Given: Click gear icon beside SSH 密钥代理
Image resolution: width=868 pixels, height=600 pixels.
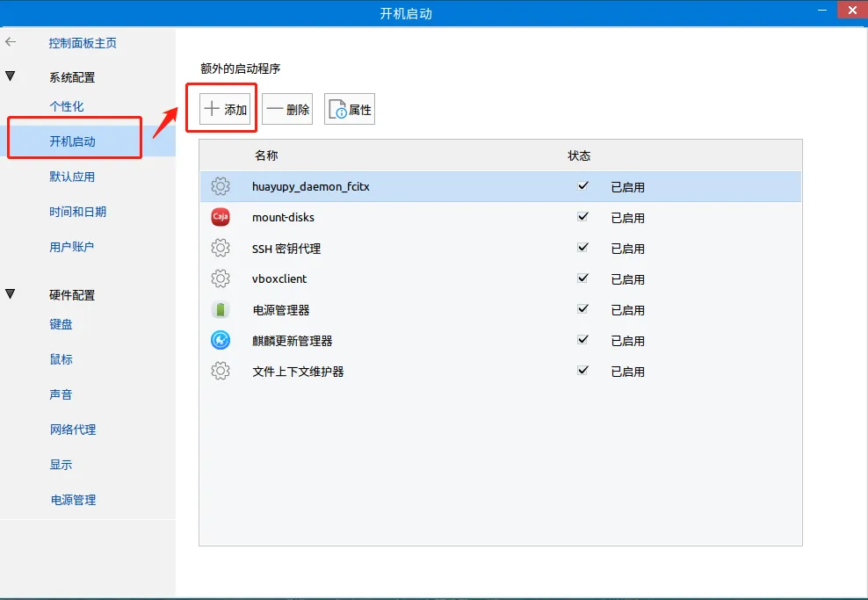Looking at the screenshot, I should pyautogui.click(x=221, y=248).
